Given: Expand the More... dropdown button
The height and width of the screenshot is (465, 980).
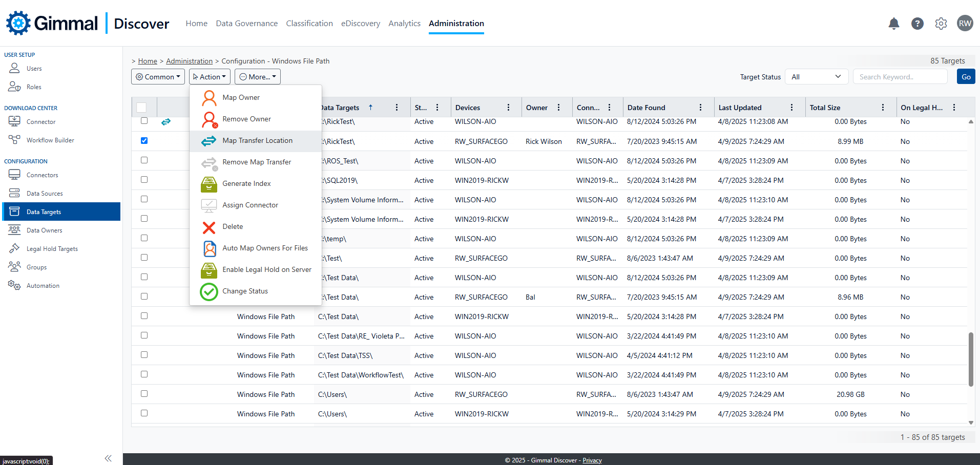Looking at the screenshot, I should (257, 77).
